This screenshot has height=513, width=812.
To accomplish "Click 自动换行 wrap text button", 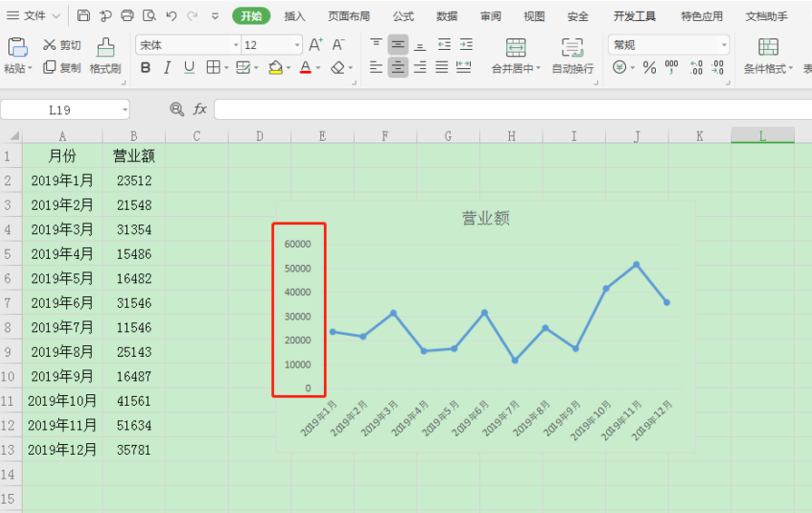I will [572, 55].
